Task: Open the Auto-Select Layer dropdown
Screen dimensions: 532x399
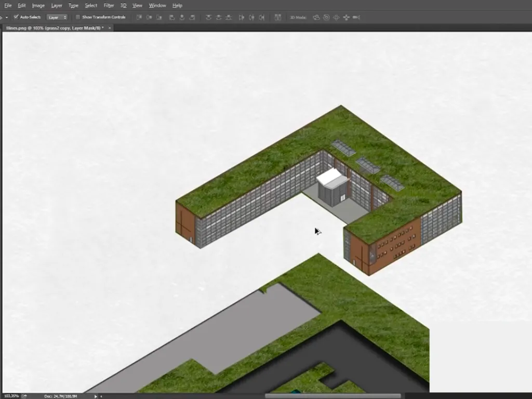Action: pos(57,17)
